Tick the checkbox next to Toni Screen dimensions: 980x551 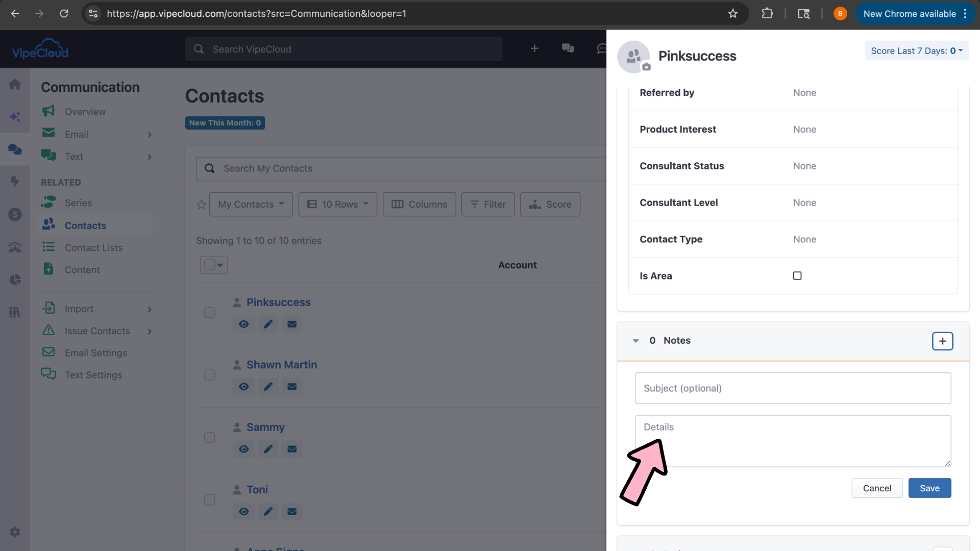[210, 500]
